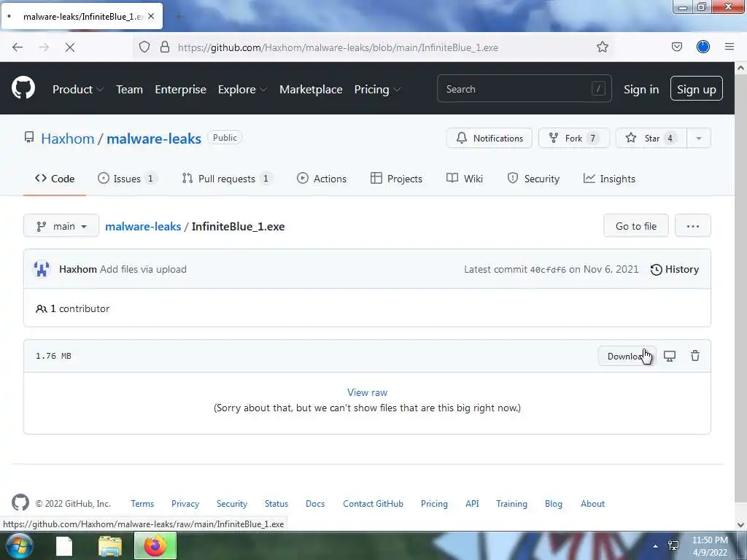Open the malware-leaks repository title link
Viewport: 747px width, 560px height.
(x=154, y=139)
